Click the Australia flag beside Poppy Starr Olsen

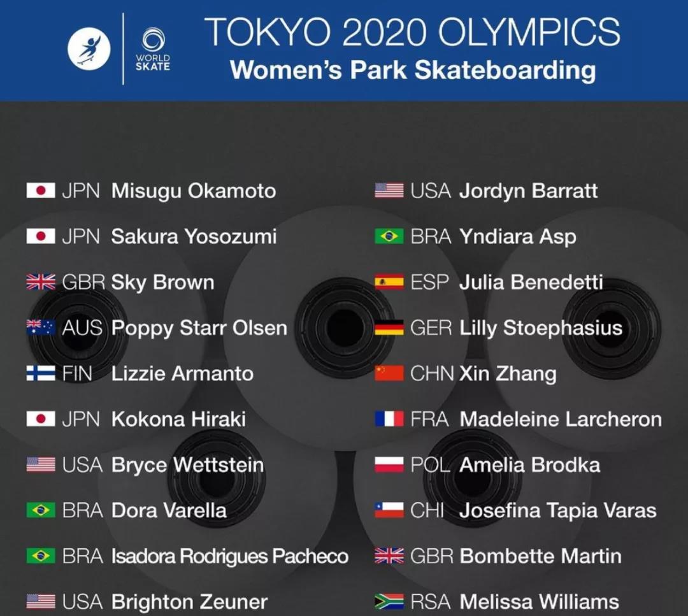41,327
